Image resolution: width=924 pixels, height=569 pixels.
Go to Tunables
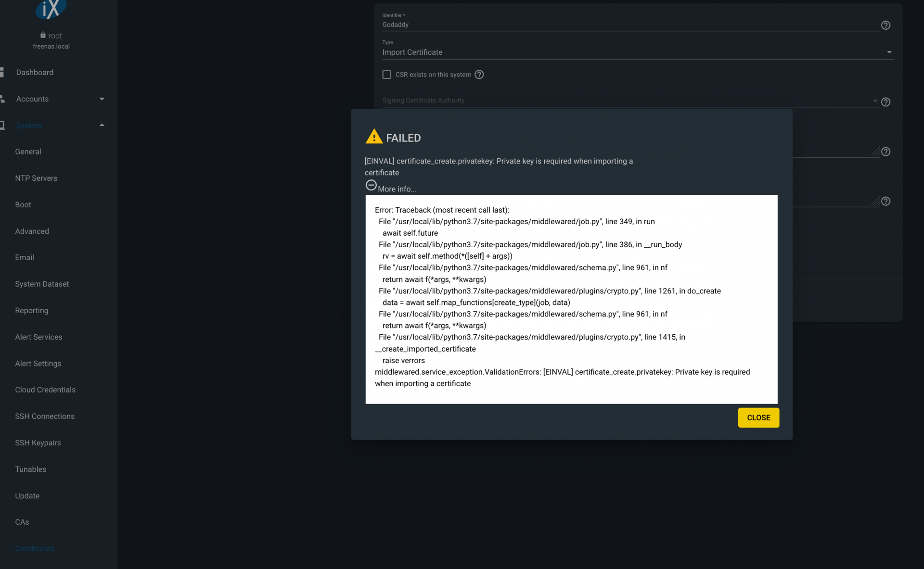click(x=30, y=469)
